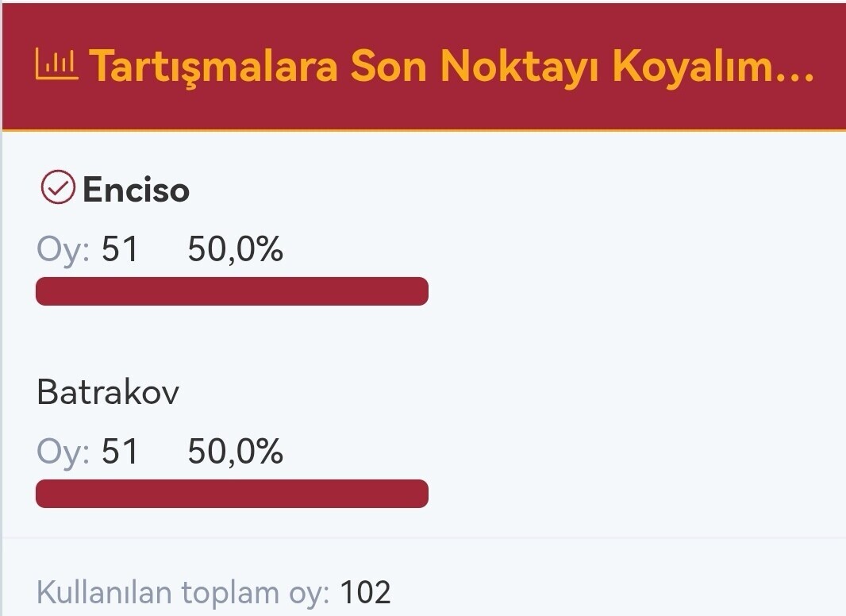Click Batrakov's 50,0% percentage
Viewport: 846px width, 616px height.
pos(235,452)
